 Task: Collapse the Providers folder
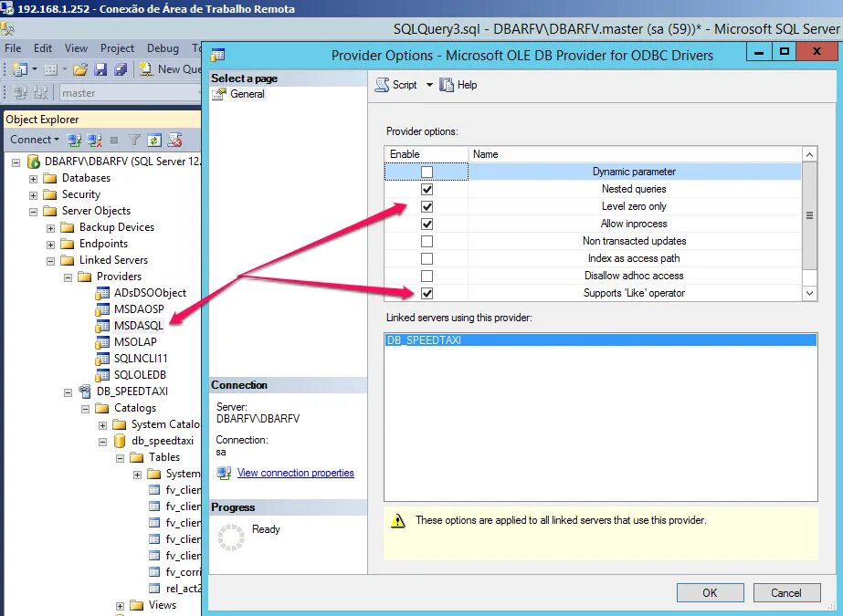(68, 277)
